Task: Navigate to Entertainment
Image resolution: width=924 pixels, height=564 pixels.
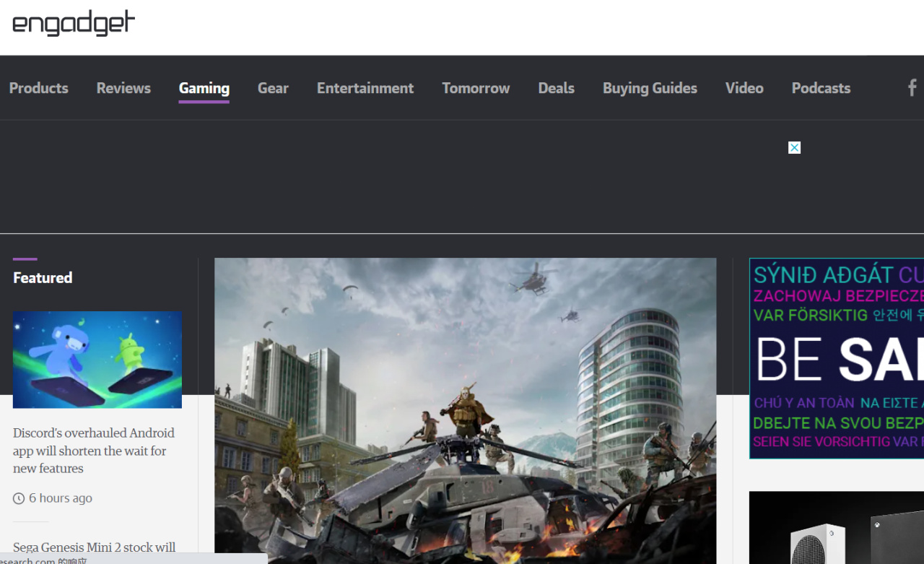Action: (x=365, y=88)
